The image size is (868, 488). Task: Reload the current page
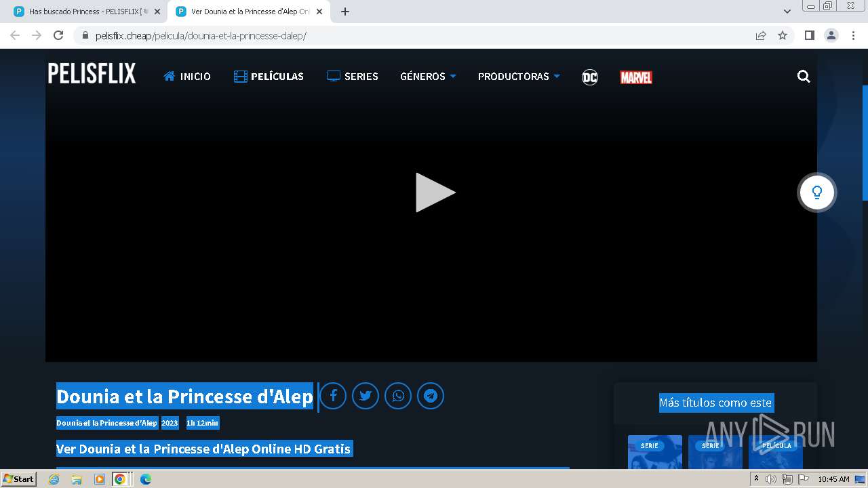pyautogui.click(x=58, y=35)
